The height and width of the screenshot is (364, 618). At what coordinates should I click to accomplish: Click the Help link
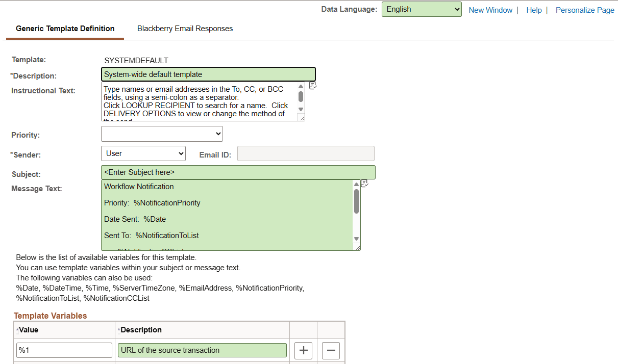534,10
